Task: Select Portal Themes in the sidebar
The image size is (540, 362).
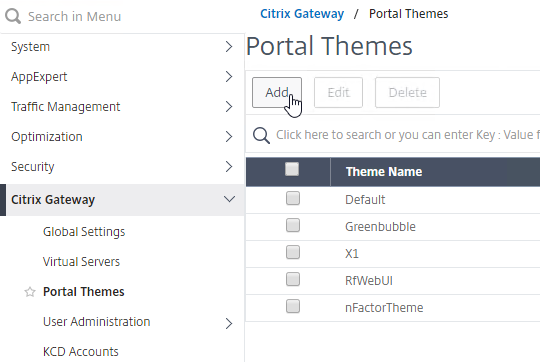Action: point(83,292)
